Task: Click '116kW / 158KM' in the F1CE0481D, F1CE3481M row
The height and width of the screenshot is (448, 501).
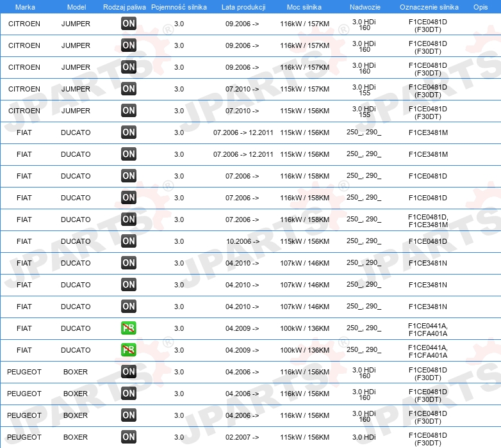Action: (x=304, y=220)
